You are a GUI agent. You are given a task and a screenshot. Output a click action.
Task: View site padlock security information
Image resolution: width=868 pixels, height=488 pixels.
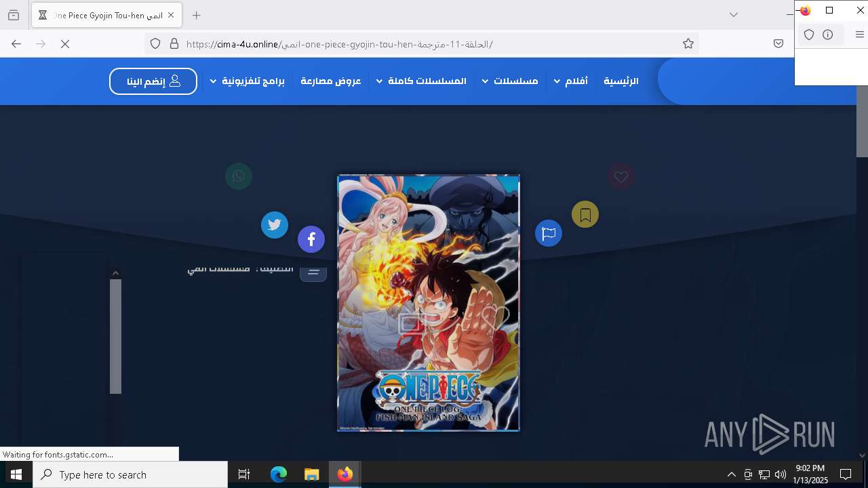(x=174, y=44)
